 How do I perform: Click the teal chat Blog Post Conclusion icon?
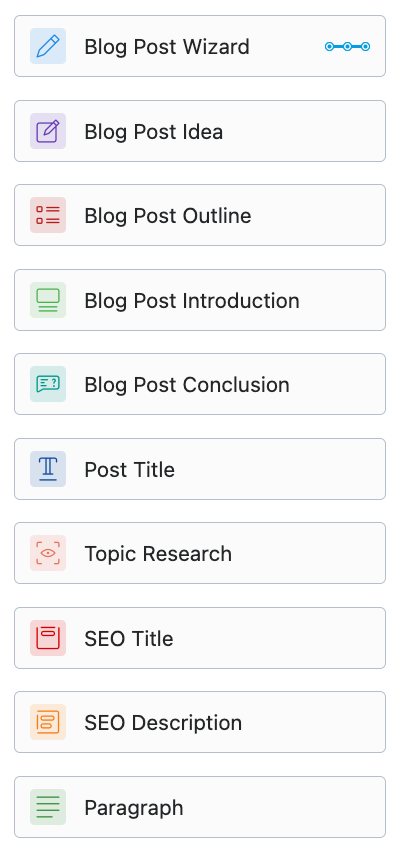(x=48, y=384)
